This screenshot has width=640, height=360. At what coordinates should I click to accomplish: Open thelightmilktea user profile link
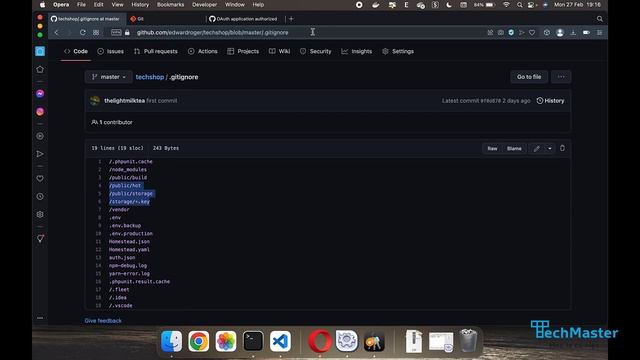coord(124,100)
